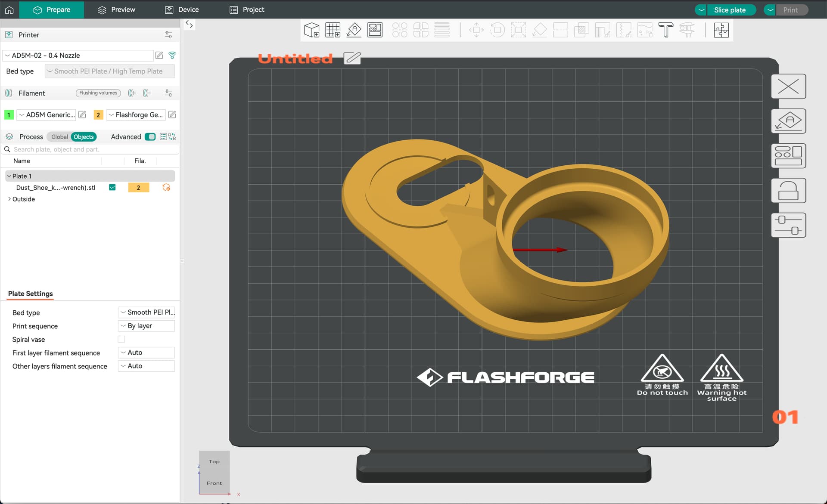Viewport: 827px width, 504px height.
Task: Click Arrange all objects toolbar icon
Action: [x=375, y=30]
